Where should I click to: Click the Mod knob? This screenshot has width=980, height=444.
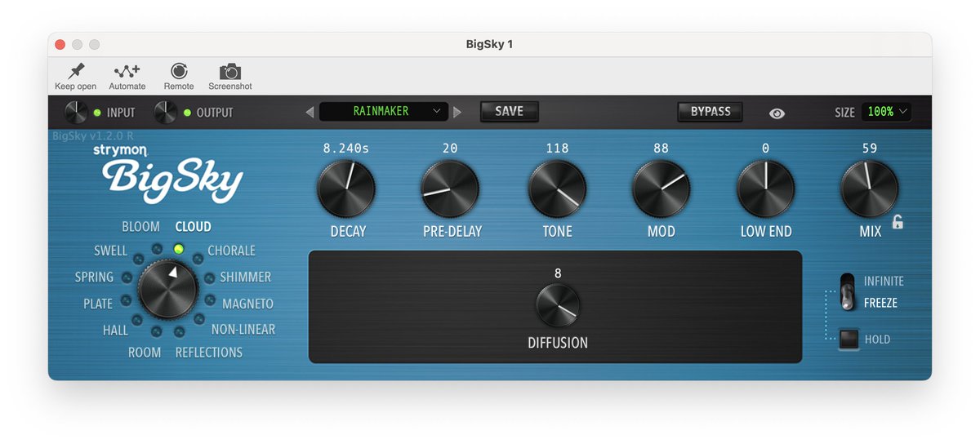661,189
